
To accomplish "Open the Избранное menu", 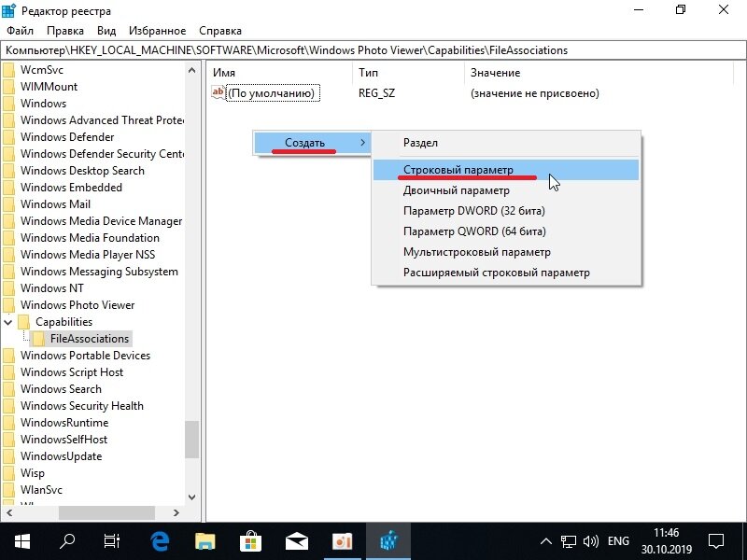I will coord(157,31).
